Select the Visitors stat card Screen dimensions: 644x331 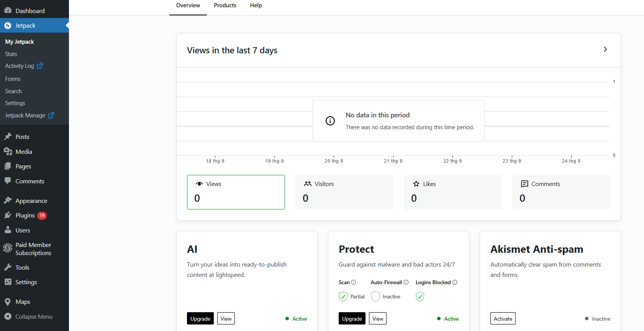(344, 192)
